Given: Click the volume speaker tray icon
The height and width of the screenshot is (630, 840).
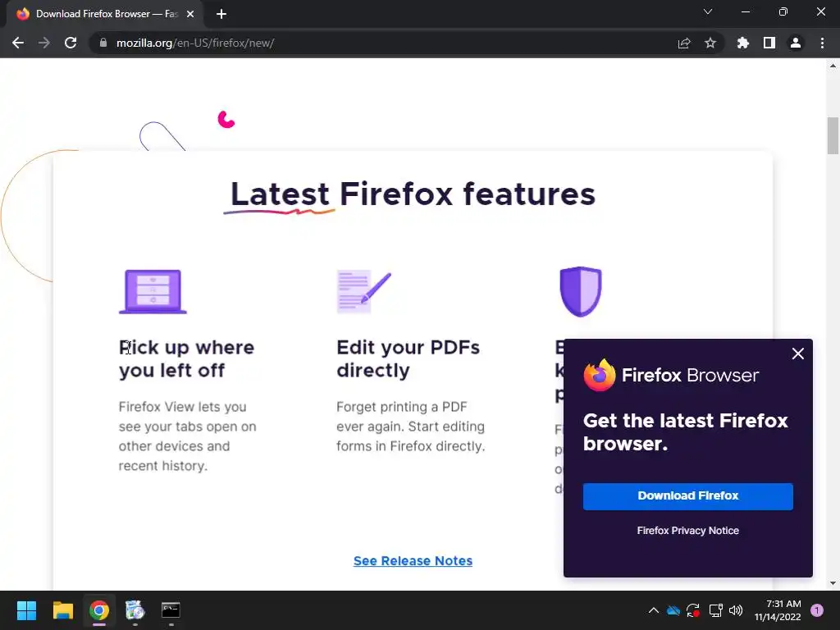Looking at the screenshot, I should click(x=736, y=610).
